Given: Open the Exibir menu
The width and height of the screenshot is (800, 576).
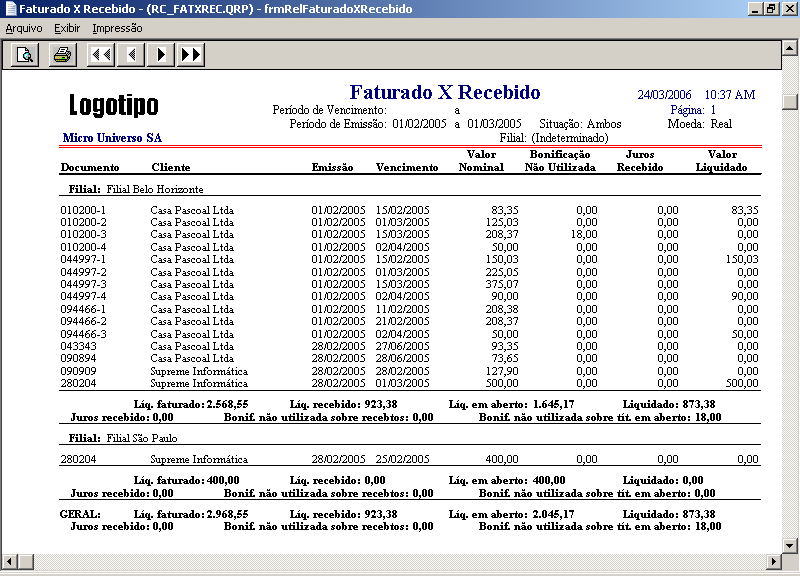Looking at the screenshot, I should (x=67, y=29).
